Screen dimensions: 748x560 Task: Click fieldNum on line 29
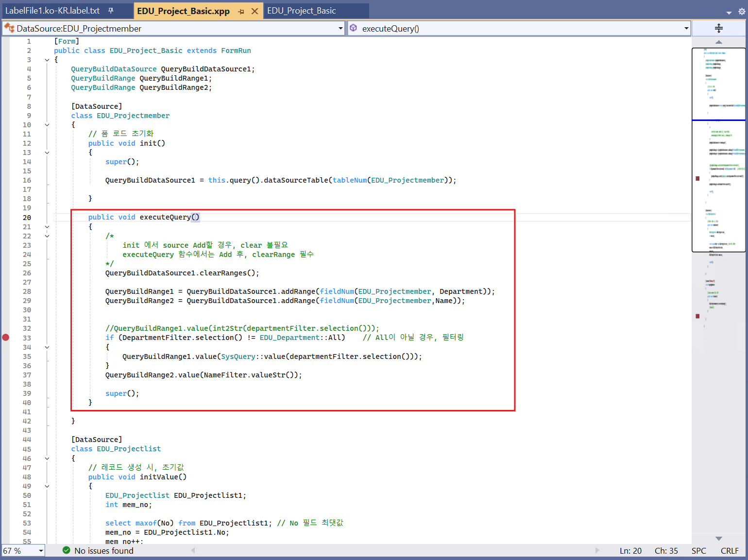pos(337,301)
